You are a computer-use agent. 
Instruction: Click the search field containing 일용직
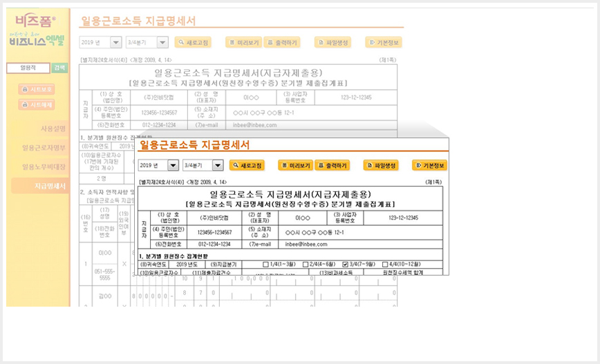pyautogui.click(x=28, y=68)
